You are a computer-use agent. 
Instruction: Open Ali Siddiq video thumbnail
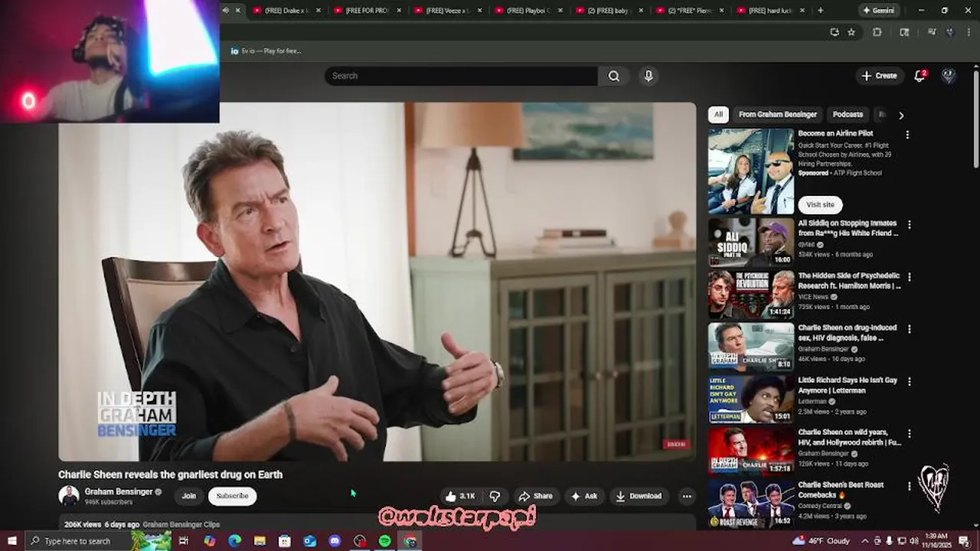(x=751, y=242)
